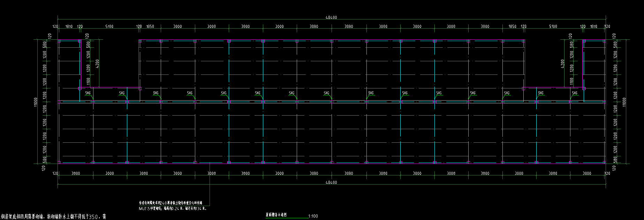Select the left 3080 dimension in top row
644x220 pixels.
[313, 26]
